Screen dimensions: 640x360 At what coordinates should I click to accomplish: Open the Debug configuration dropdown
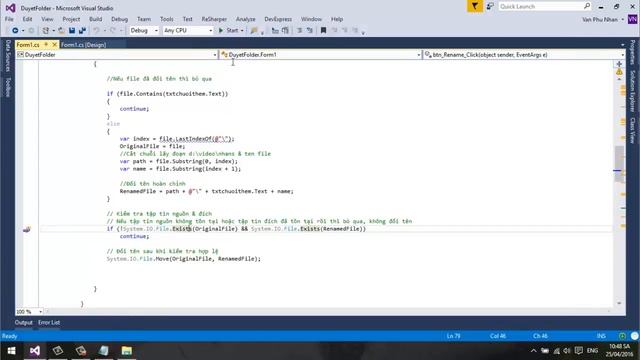(144, 31)
